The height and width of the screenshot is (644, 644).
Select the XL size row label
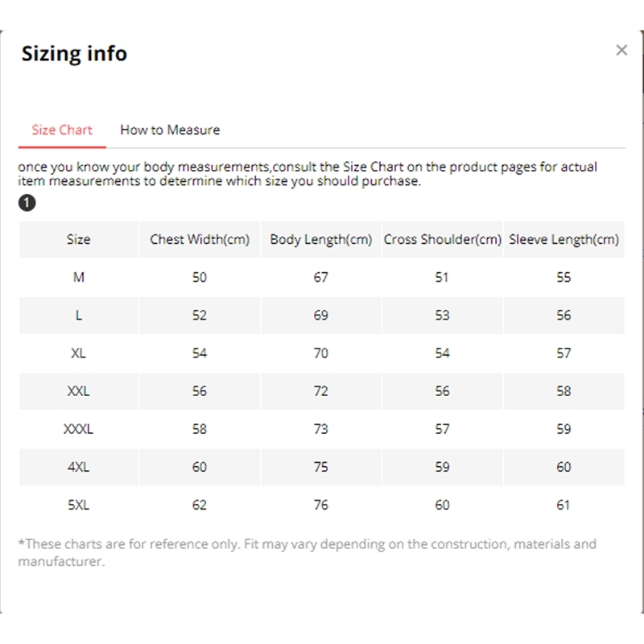click(78, 353)
